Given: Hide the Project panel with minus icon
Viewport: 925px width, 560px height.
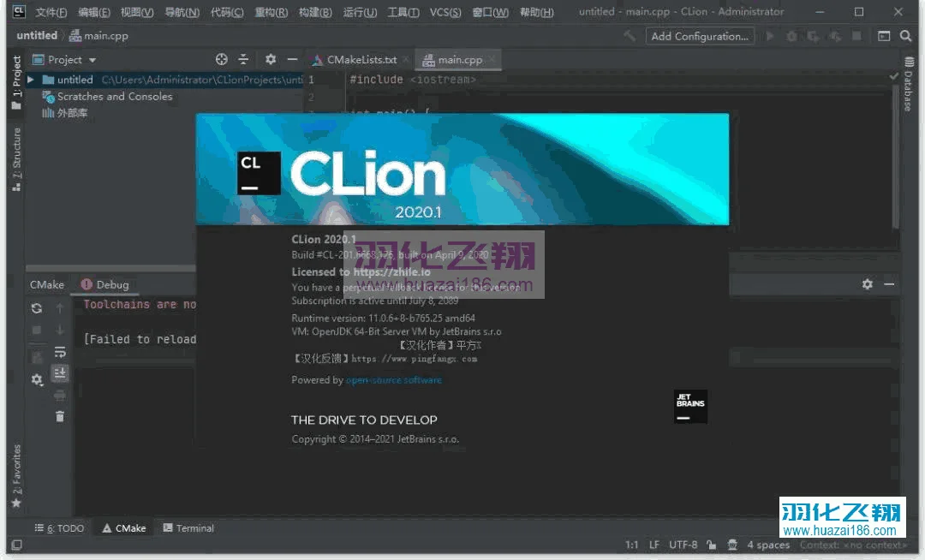Looking at the screenshot, I should tap(292, 59).
